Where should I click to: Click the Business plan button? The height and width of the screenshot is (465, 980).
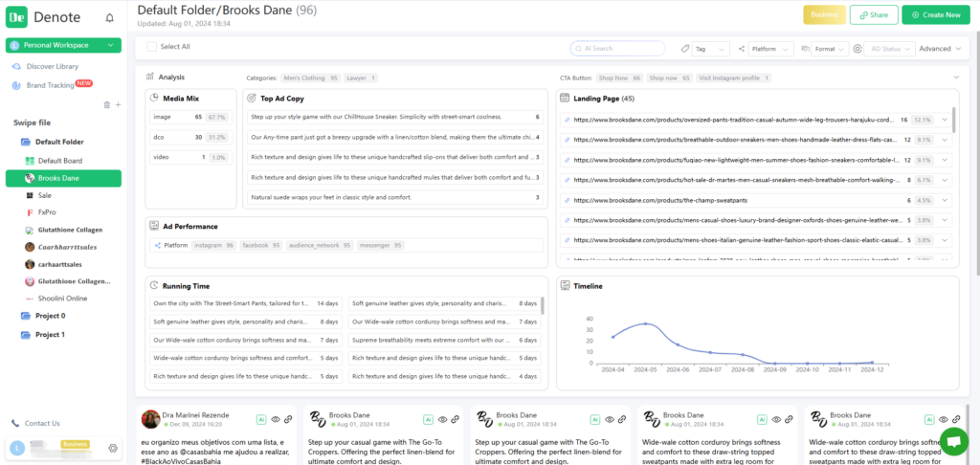(x=824, y=15)
